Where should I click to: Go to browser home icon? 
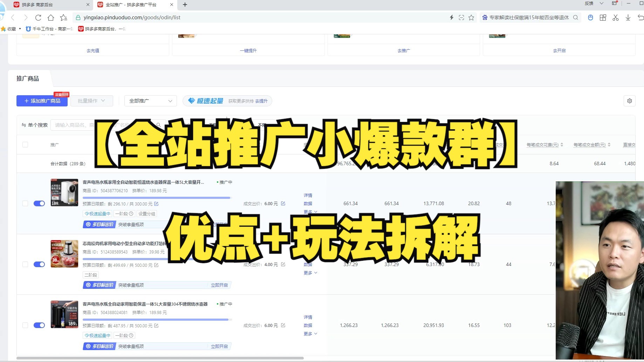[x=51, y=18]
